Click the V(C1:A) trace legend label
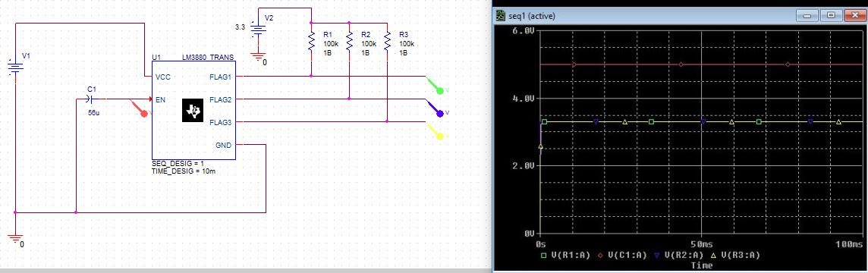868x273 pixels. (x=628, y=255)
